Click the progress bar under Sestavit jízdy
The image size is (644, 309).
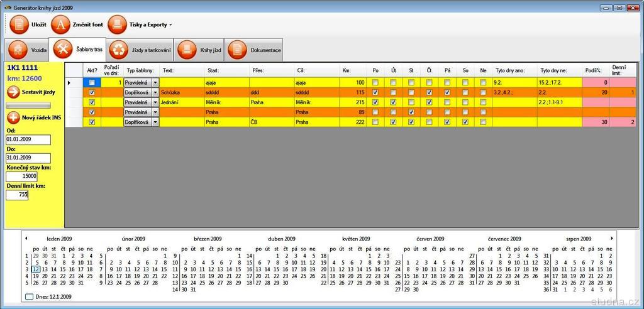tap(28, 106)
